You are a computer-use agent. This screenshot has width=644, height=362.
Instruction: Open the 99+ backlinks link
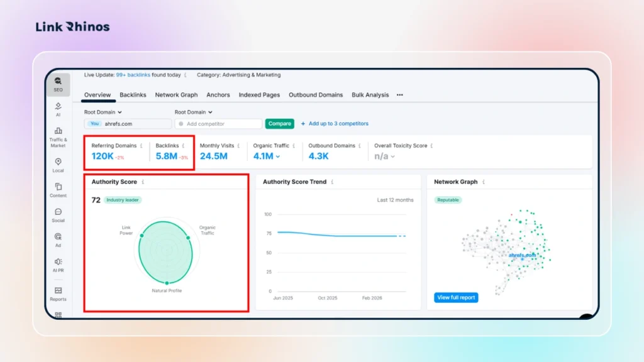pyautogui.click(x=133, y=75)
